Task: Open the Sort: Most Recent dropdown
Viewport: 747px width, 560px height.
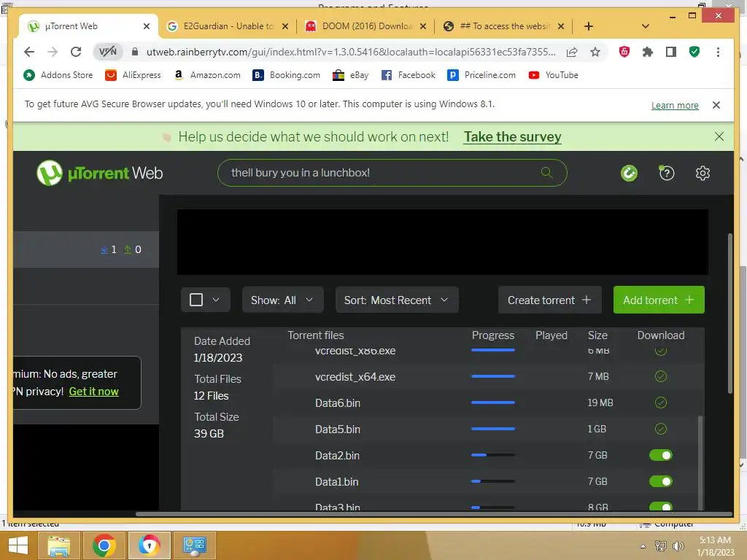Action: [397, 300]
